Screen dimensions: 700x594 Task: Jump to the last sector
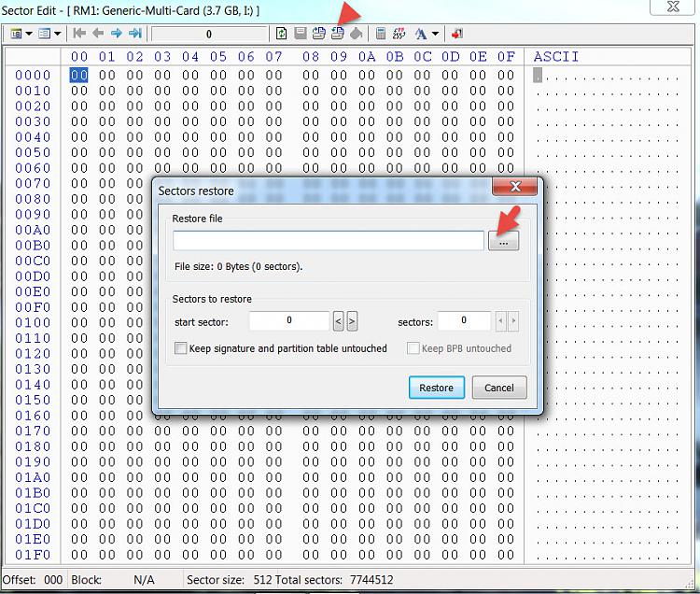tap(134, 34)
